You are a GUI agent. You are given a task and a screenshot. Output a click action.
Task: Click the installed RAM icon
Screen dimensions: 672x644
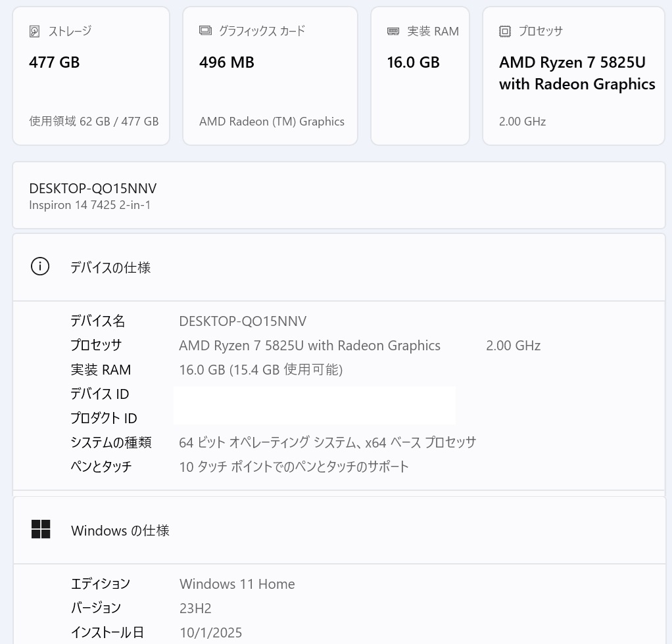pyautogui.click(x=393, y=31)
